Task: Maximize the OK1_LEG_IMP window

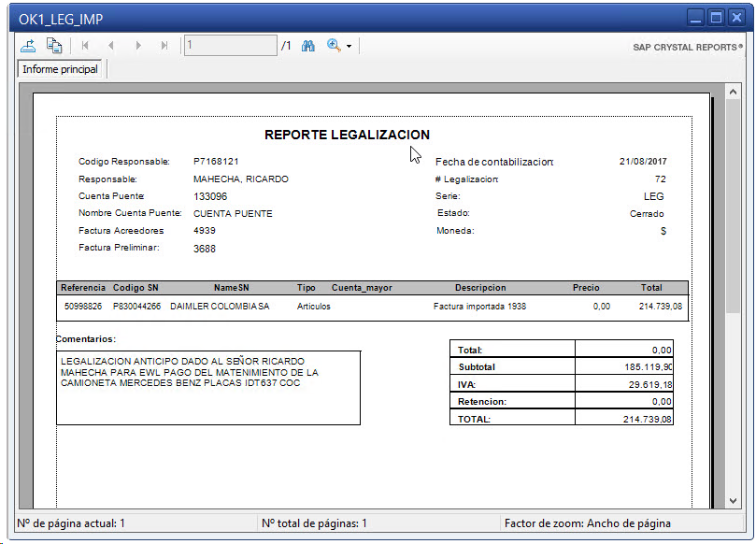Action: (717, 17)
